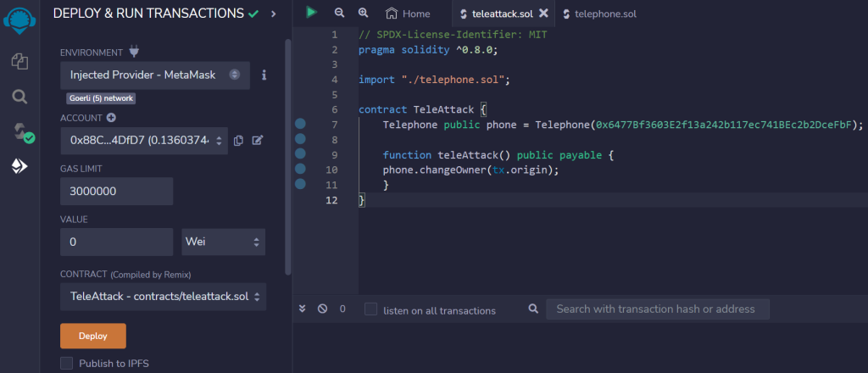Click the terminal search magnifier icon
Viewport: 868px width, 373px height.
(x=534, y=309)
